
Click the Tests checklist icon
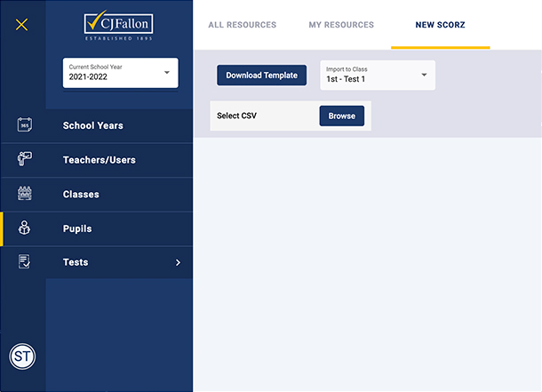(x=24, y=262)
